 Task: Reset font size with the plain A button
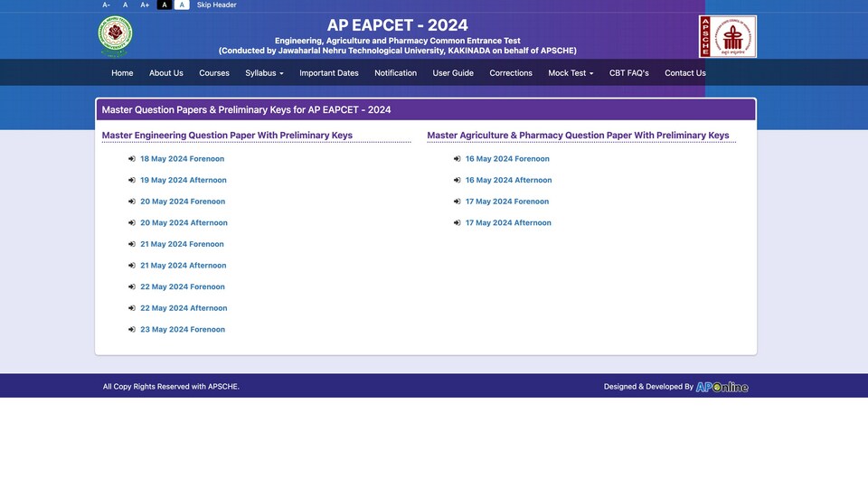point(125,5)
